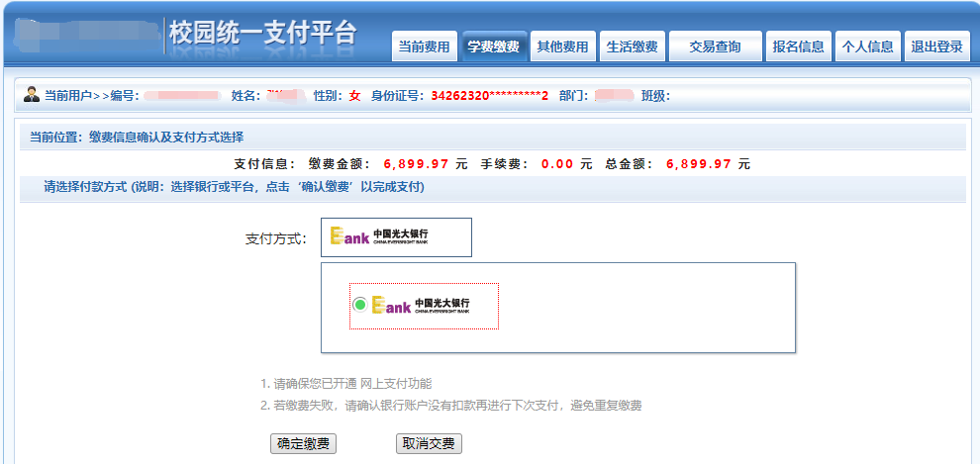Viewport: 980px width, 464px height.
Task: Switch to the 学费缴费 tab
Action: [x=493, y=46]
